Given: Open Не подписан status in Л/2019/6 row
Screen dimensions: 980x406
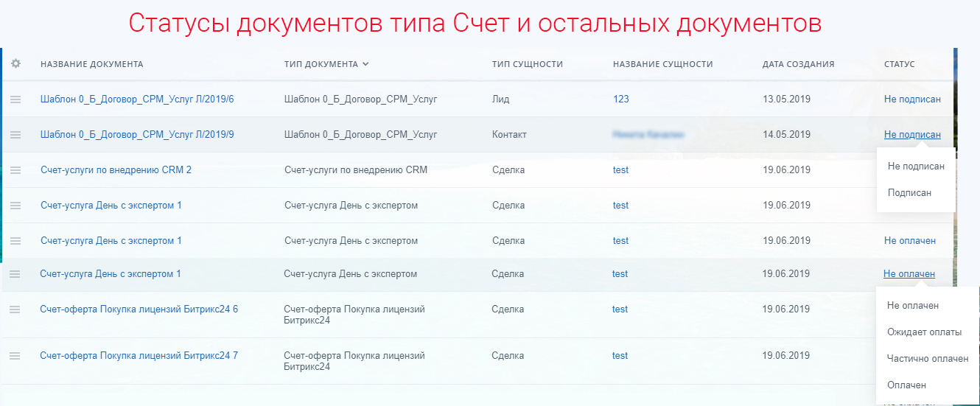Looking at the screenshot, I should pos(912,99).
